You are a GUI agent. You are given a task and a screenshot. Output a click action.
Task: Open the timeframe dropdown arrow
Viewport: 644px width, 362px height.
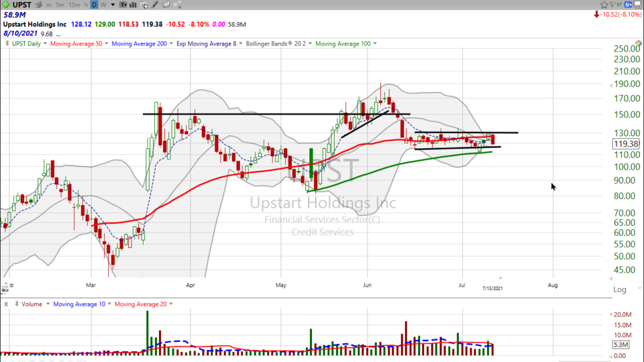coord(113,5)
